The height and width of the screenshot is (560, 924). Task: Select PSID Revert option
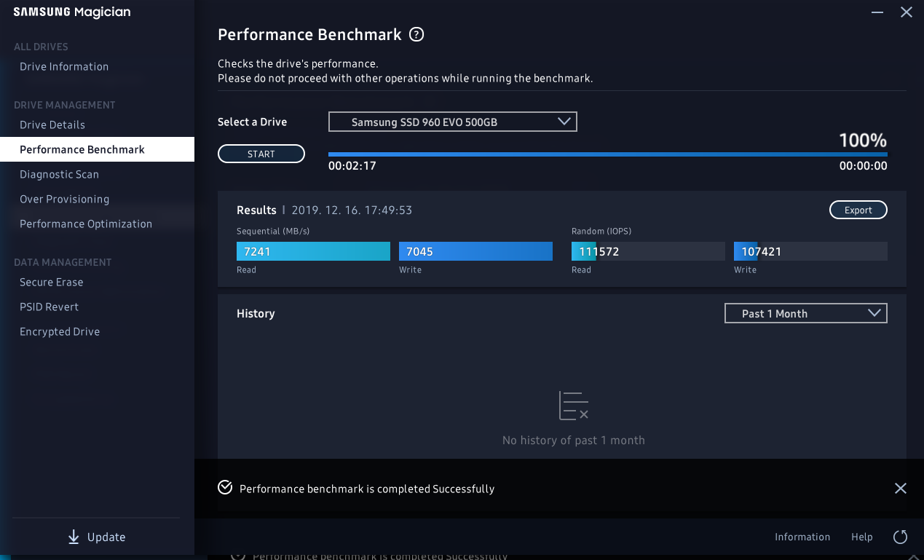[x=49, y=307]
